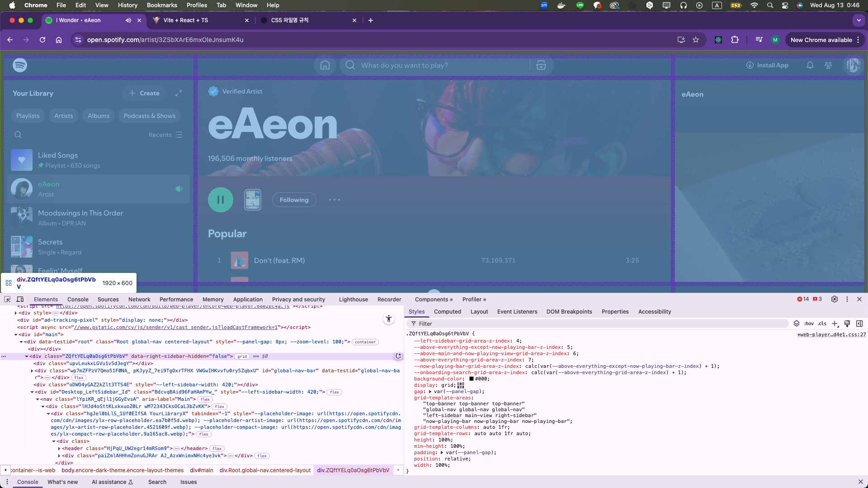Click the Friend Activity icon
Image resolution: width=868 pixels, height=488 pixels.
[828, 66]
